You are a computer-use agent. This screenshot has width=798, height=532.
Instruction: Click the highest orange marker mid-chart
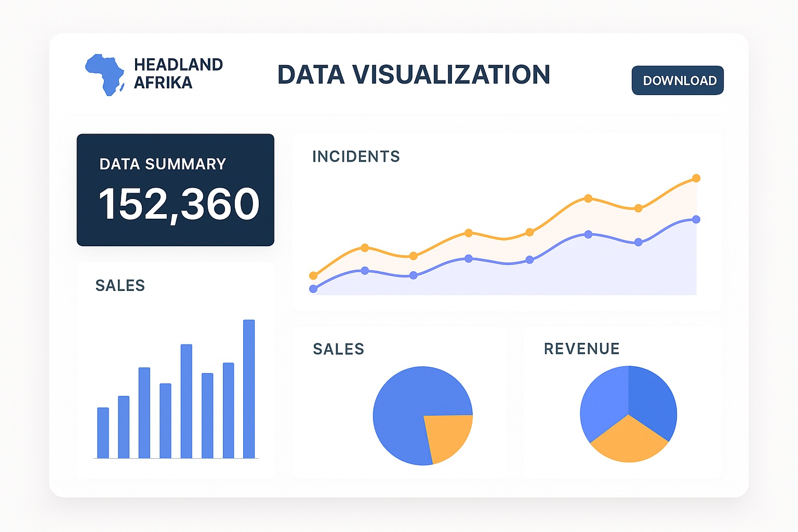(588, 197)
